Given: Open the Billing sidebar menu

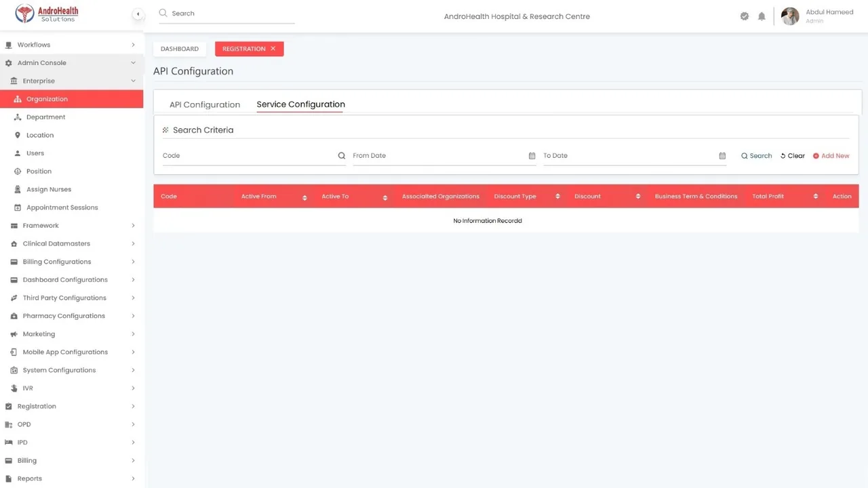Looking at the screenshot, I should [71, 461].
